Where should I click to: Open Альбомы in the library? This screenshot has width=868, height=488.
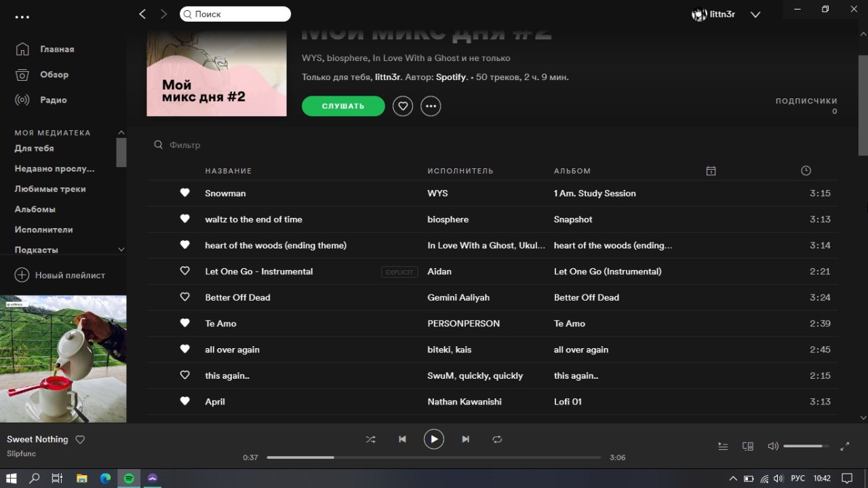[x=35, y=209]
